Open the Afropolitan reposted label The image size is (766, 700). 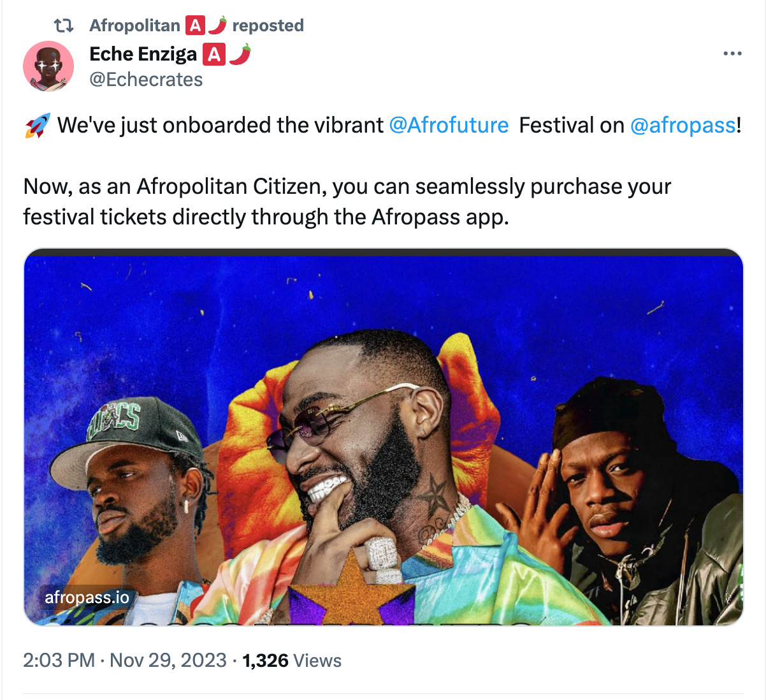pos(196,26)
